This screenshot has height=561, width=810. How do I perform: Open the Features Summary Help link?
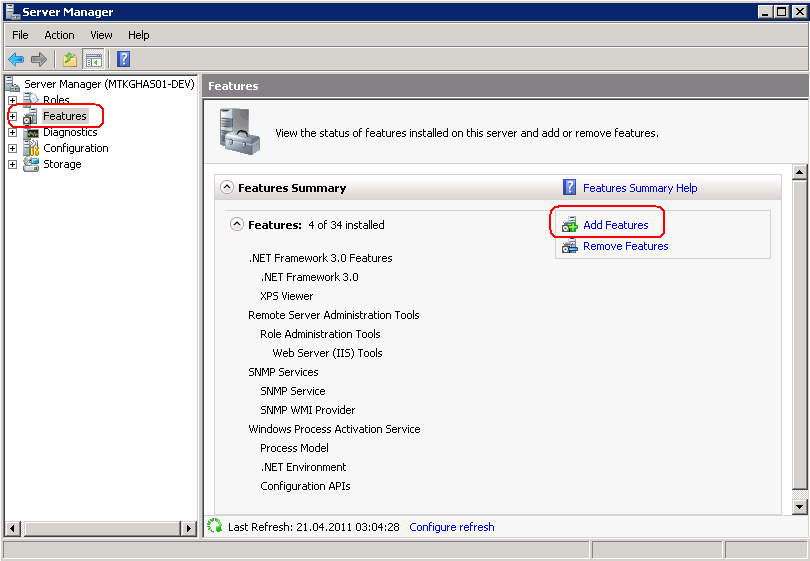click(x=640, y=188)
